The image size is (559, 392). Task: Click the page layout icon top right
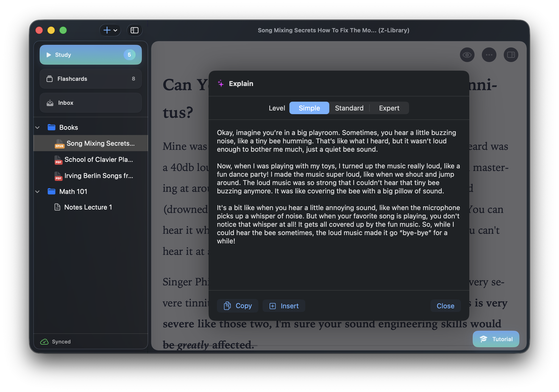coord(511,55)
